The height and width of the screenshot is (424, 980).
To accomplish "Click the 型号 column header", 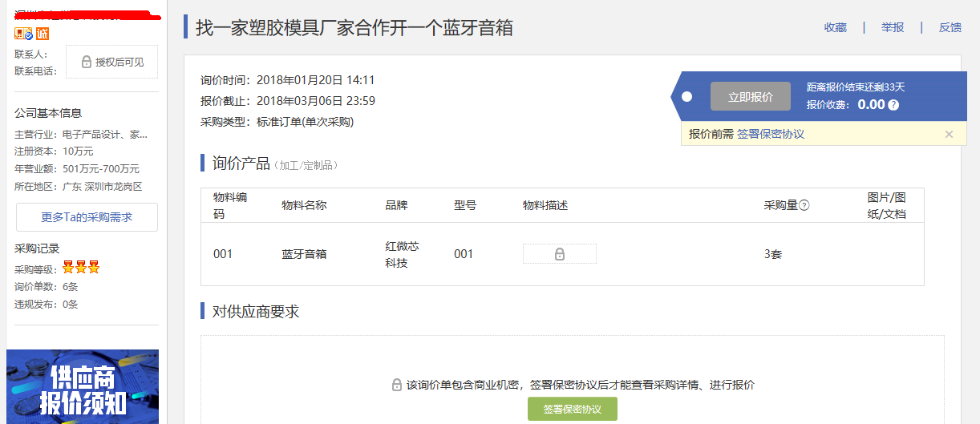I will tap(465, 205).
